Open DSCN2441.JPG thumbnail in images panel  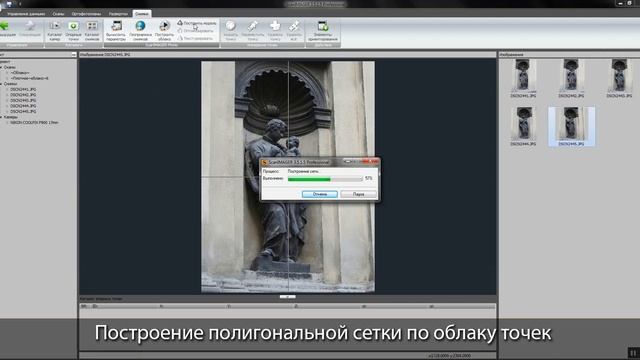[x=523, y=78]
